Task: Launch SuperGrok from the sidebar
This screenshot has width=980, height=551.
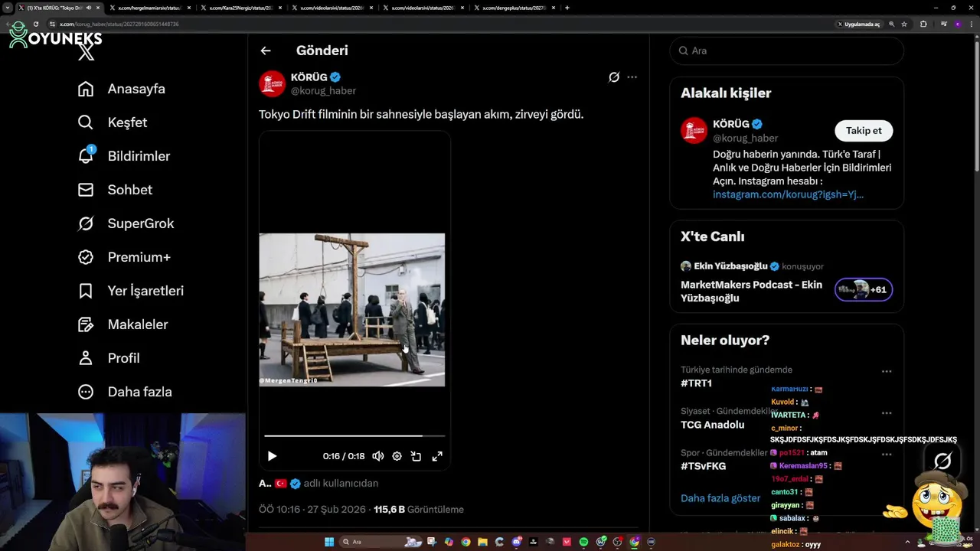Action: click(126, 223)
